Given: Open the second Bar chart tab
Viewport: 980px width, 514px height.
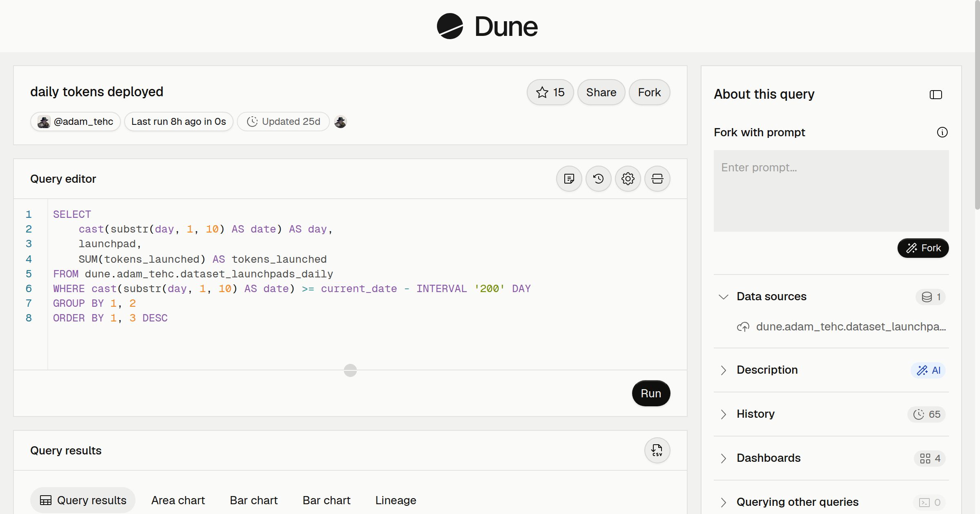Looking at the screenshot, I should pyautogui.click(x=326, y=500).
